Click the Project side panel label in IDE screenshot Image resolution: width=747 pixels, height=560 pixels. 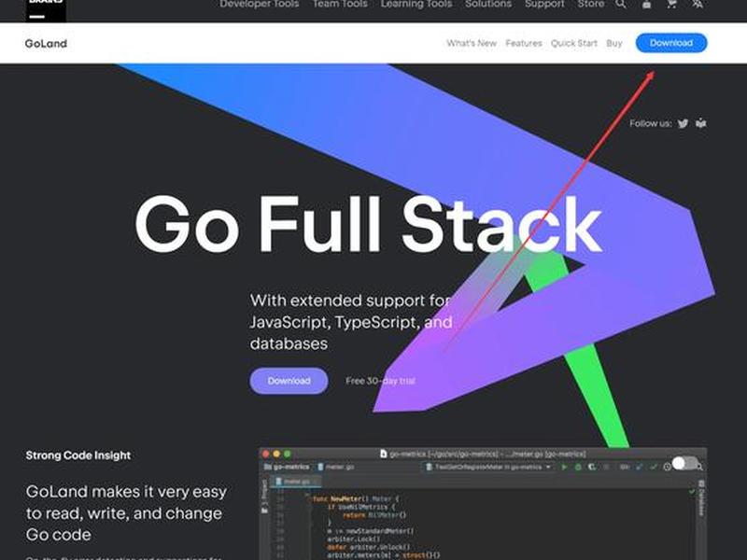[x=264, y=497]
